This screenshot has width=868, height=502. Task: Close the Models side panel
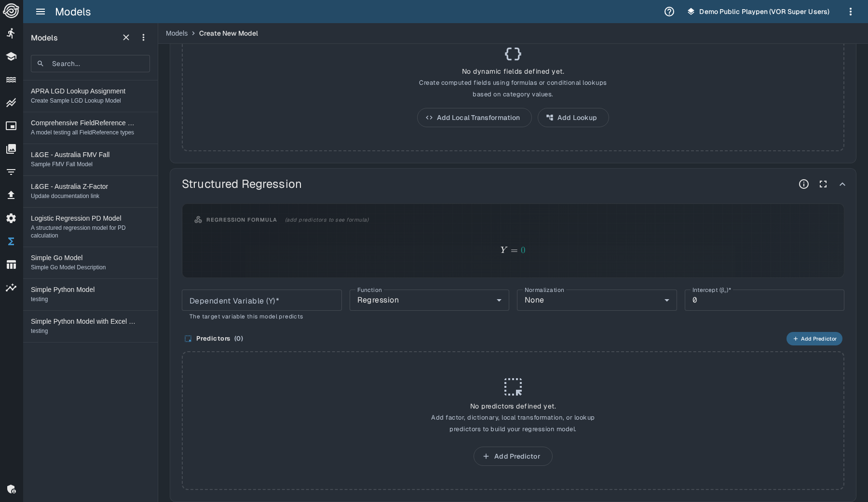pyautogui.click(x=126, y=38)
